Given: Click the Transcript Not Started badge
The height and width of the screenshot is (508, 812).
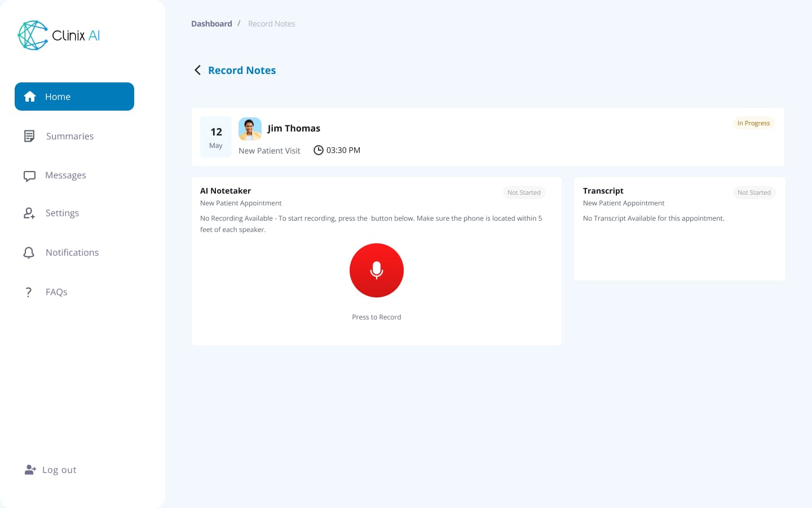Looking at the screenshot, I should 754,192.
